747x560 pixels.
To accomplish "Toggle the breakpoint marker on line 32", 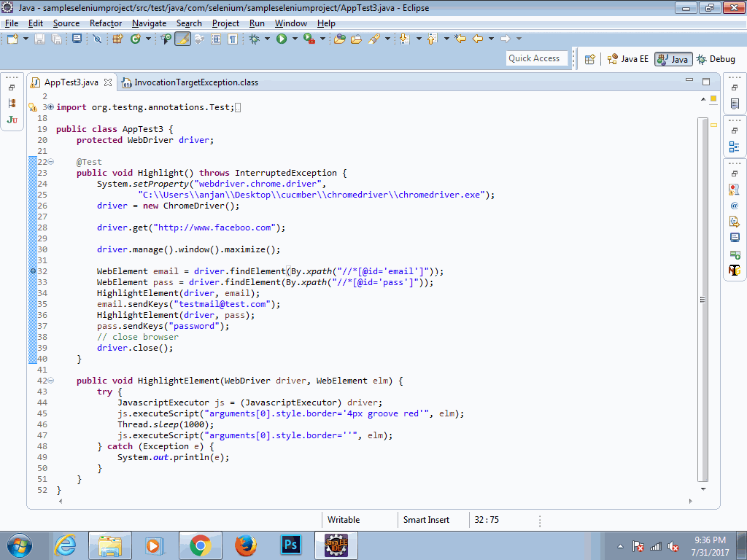I will pyautogui.click(x=33, y=271).
